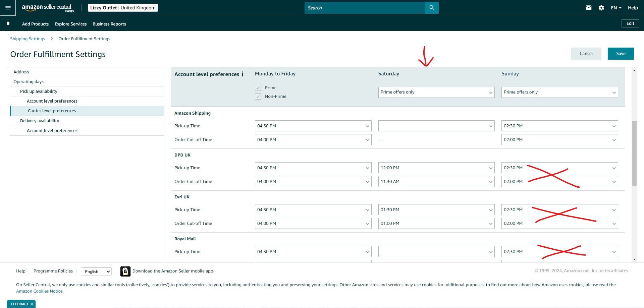Click Download the Amazon Seller mobile app

173,271
